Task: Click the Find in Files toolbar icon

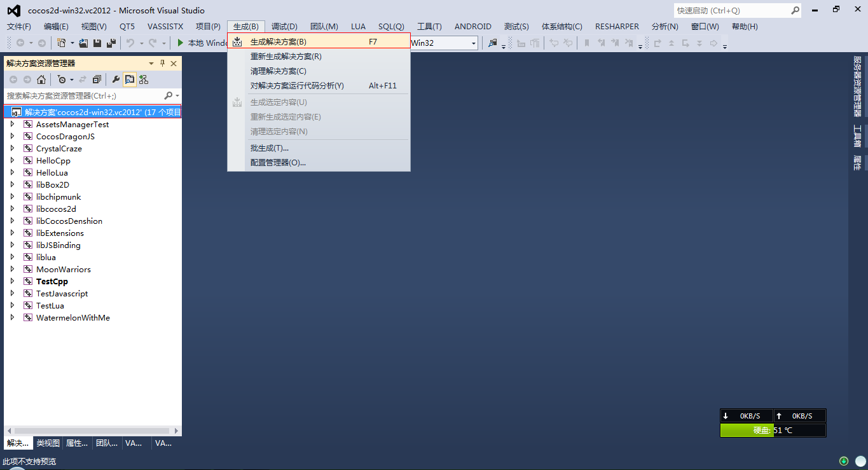Action: (492, 43)
